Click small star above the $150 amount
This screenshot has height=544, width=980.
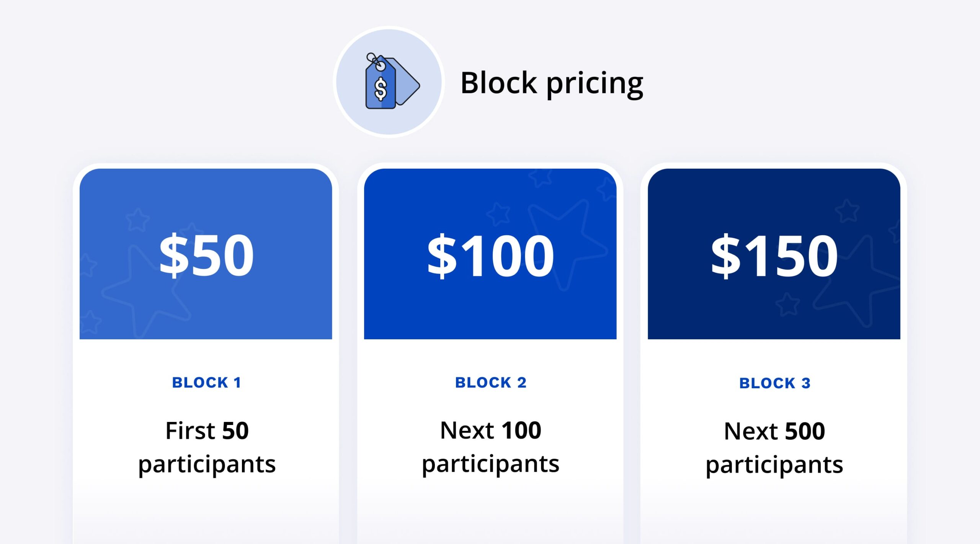click(x=847, y=210)
